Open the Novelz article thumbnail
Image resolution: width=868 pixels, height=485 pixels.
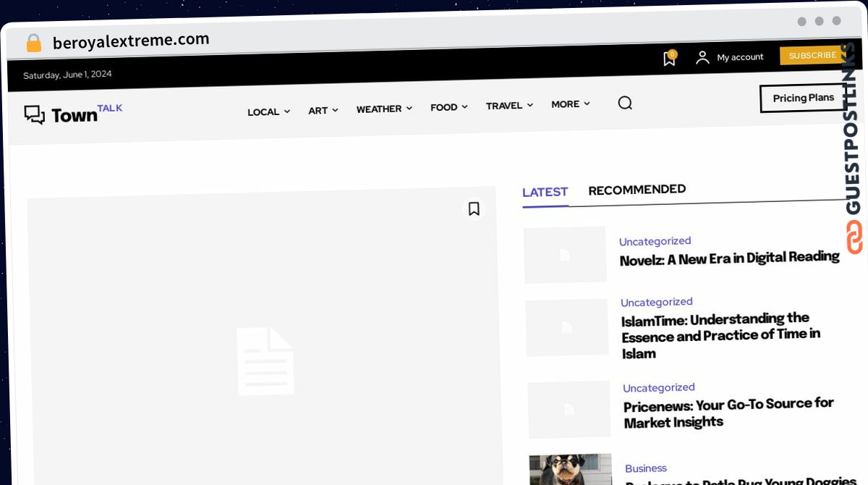(x=565, y=255)
